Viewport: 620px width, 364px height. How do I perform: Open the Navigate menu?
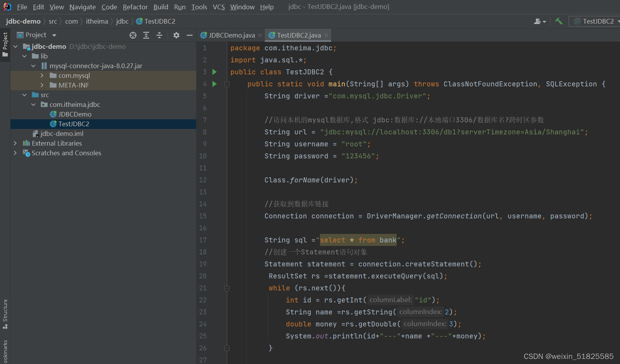pyautogui.click(x=83, y=7)
